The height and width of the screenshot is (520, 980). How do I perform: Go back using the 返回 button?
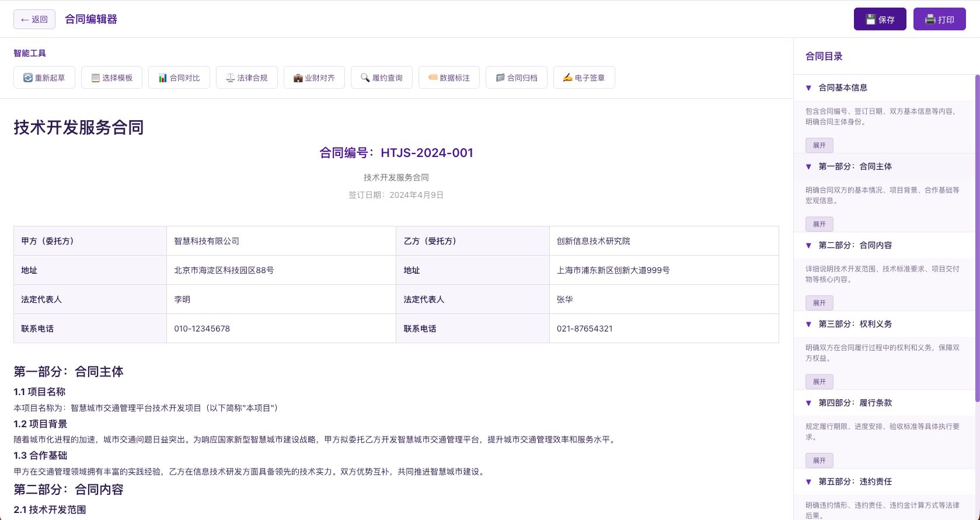click(x=34, y=19)
